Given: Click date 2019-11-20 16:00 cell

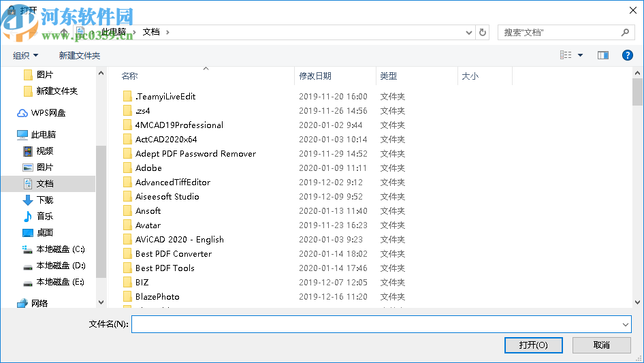Looking at the screenshot, I should coord(333,97).
